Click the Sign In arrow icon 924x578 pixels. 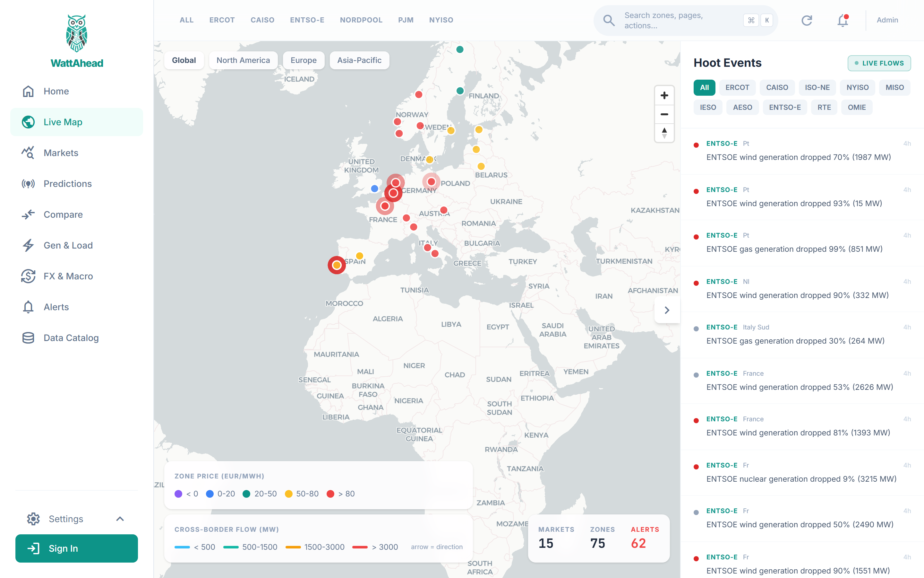pyautogui.click(x=34, y=548)
